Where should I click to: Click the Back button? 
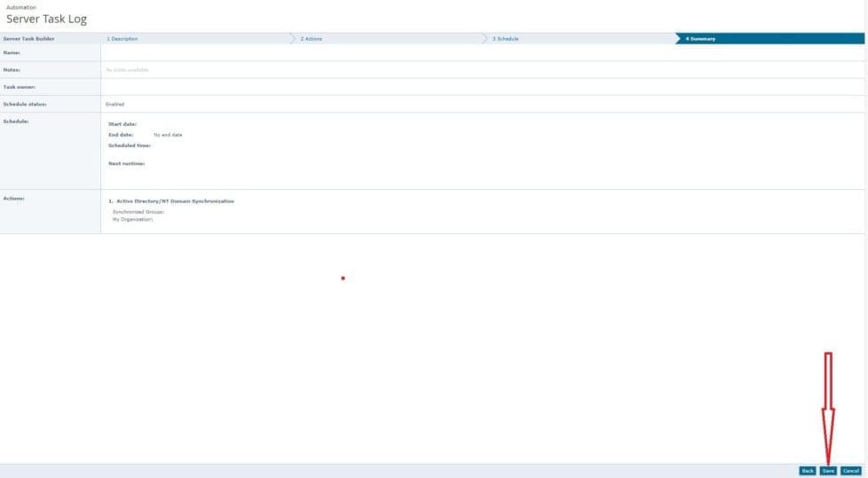(x=807, y=471)
